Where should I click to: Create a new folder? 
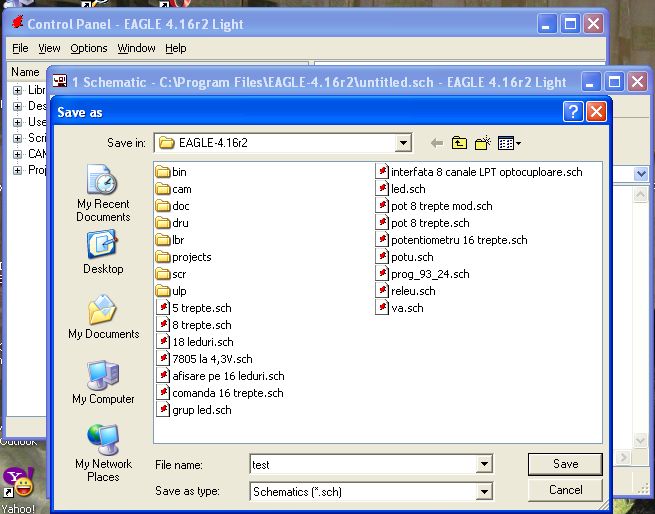pos(482,143)
